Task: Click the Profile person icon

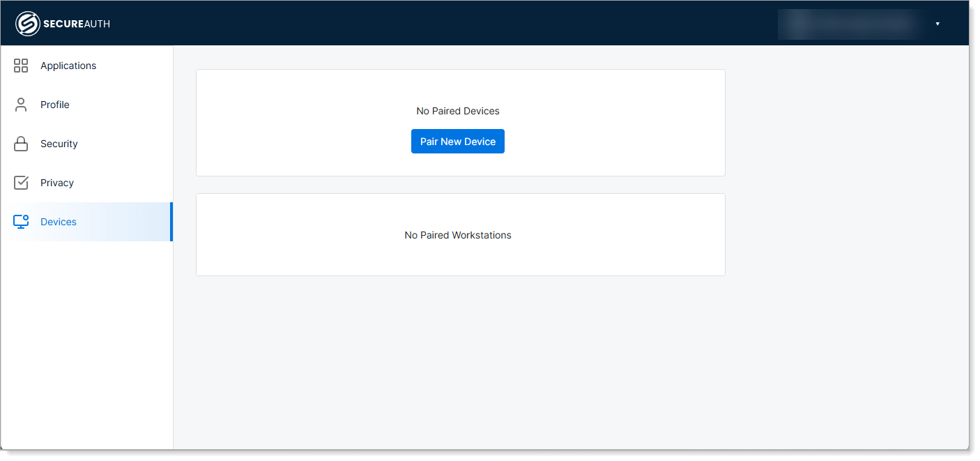Action: 20,104
